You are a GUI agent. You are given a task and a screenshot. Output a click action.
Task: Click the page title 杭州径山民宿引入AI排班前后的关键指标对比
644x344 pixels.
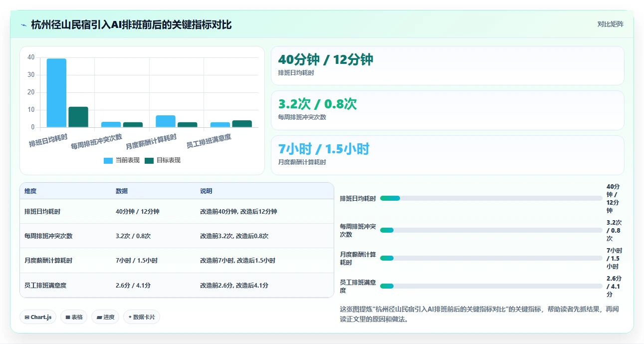[x=131, y=24]
